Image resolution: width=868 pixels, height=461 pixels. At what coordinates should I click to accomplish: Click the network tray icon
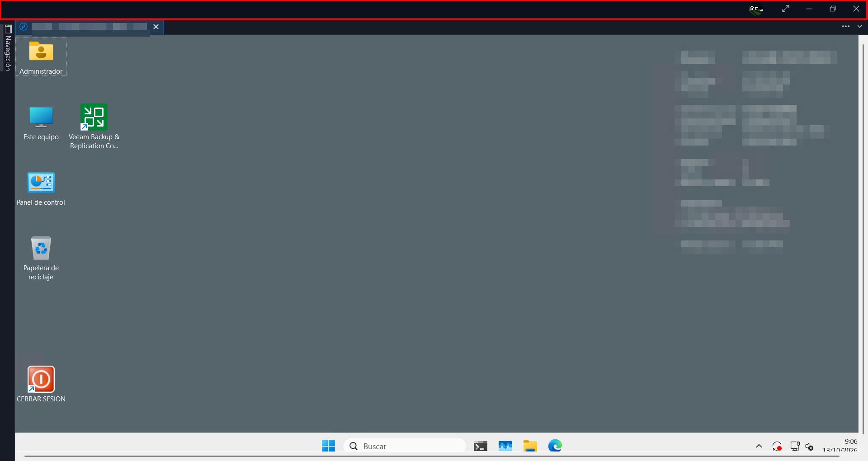tap(795, 447)
